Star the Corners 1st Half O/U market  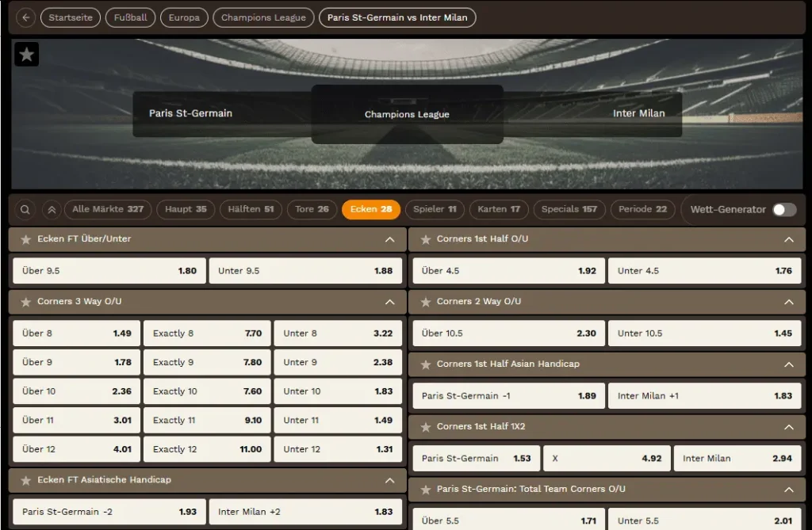click(426, 239)
